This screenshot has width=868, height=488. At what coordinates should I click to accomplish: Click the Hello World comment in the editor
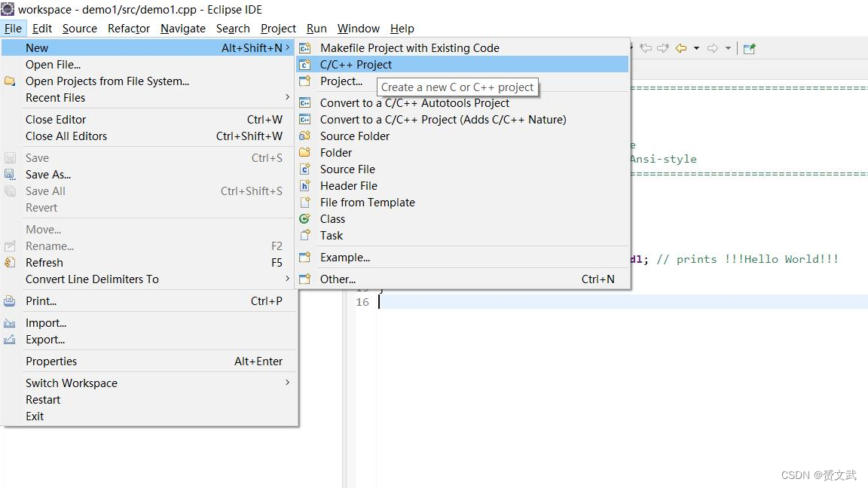[747, 259]
